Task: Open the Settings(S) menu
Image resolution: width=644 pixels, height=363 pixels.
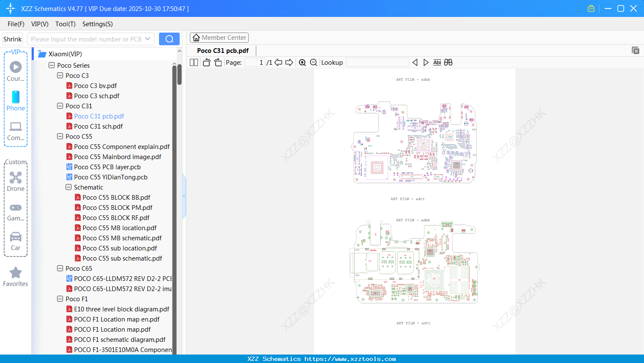Action: (98, 24)
